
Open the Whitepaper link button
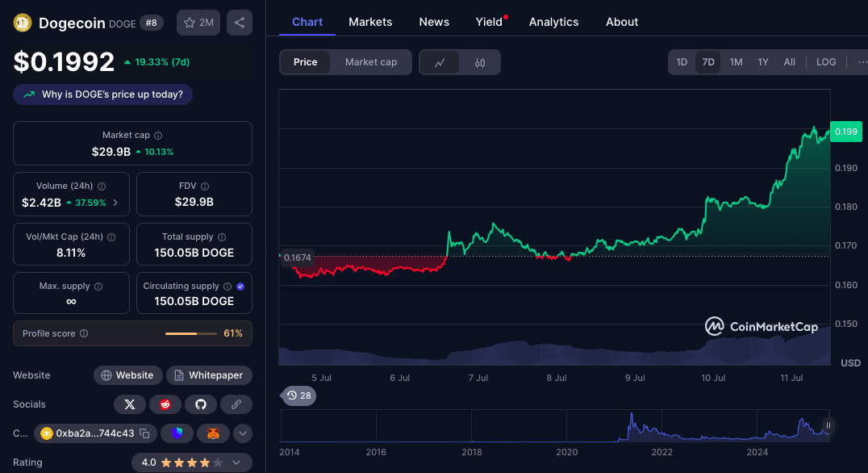tap(209, 375)
